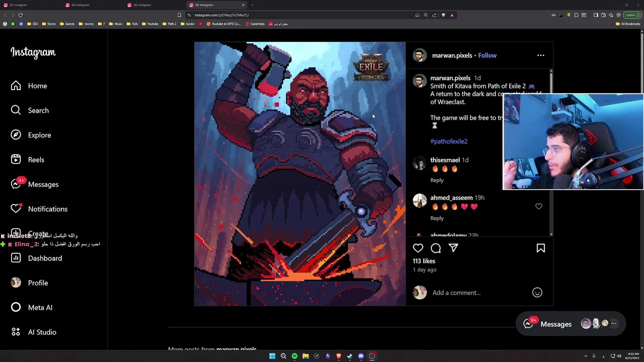Click the comment bubble icon under the post
Screen dimensions: 644x362
436,248
